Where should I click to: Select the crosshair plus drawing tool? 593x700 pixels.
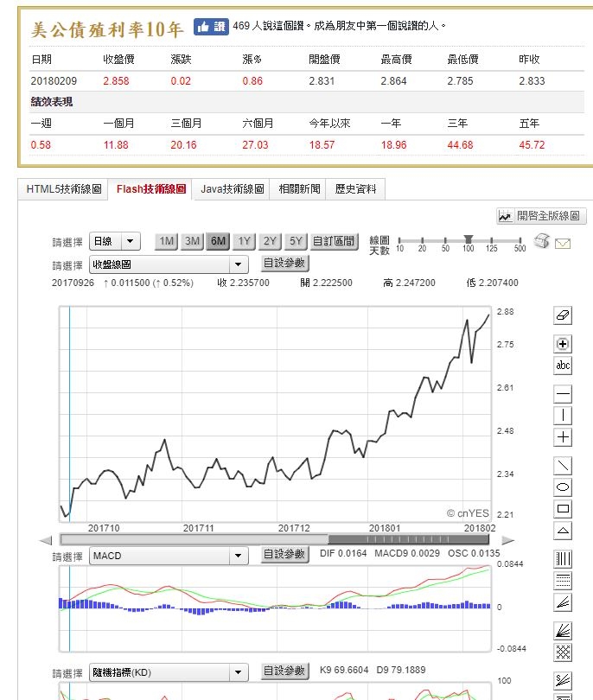[563, 436]
